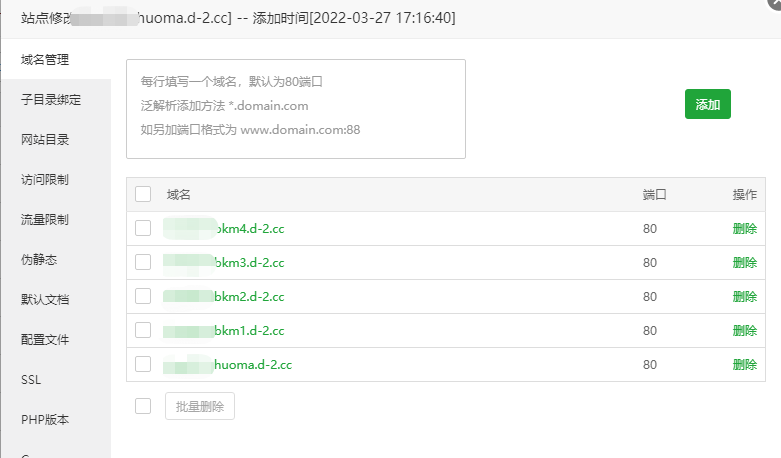Click the green 添加 button
The width and height of the screenshot is (781, 458).
pyautogui.click(x=707, y=104)
